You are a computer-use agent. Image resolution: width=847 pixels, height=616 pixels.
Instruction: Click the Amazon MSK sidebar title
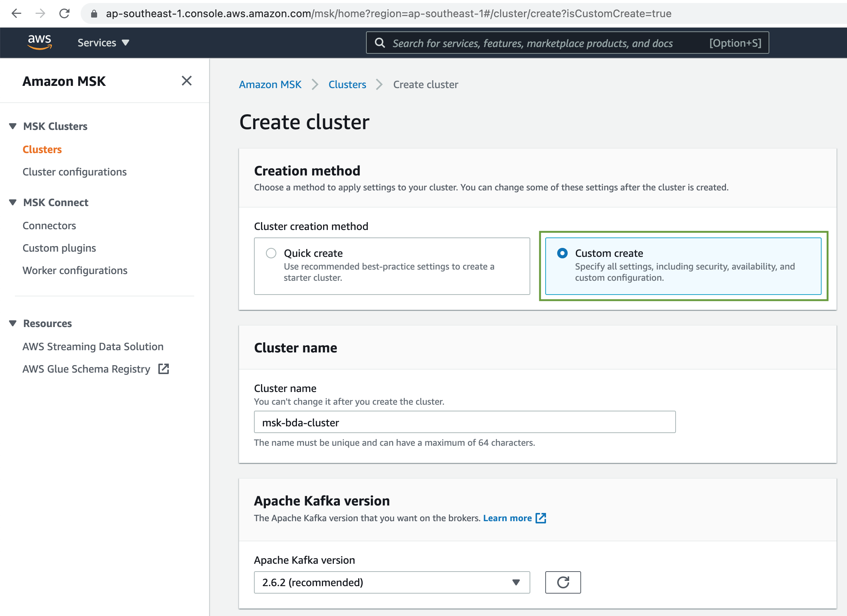point(64,81)
